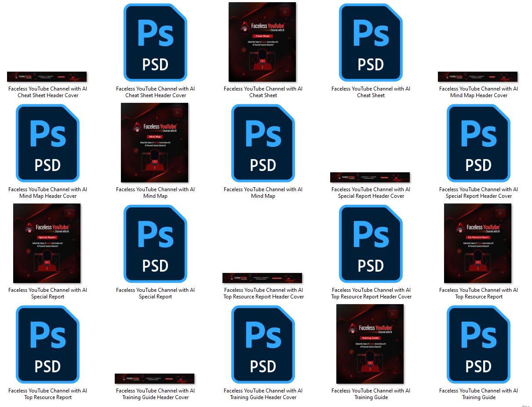The image size is (532, 407).
Task: Select the Cheat Sheet Header Cover banner image
Action: click(47, 77)
